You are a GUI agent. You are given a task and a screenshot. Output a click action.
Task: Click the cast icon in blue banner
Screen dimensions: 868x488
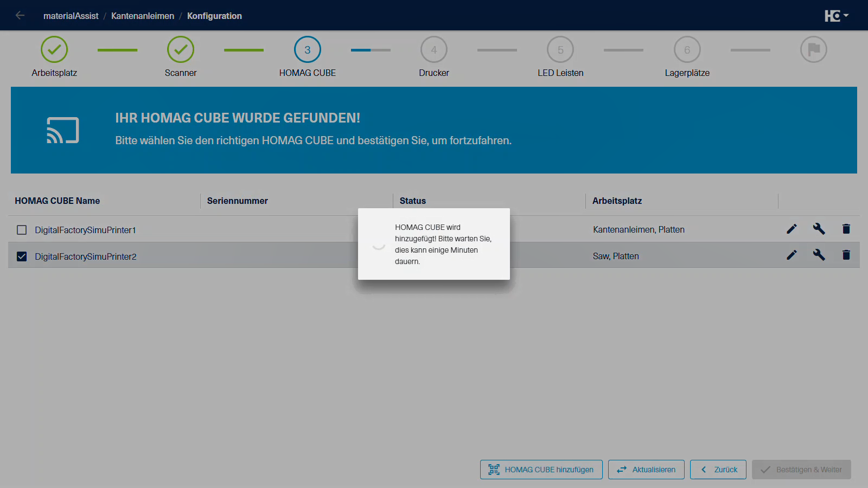coord(63,130)
